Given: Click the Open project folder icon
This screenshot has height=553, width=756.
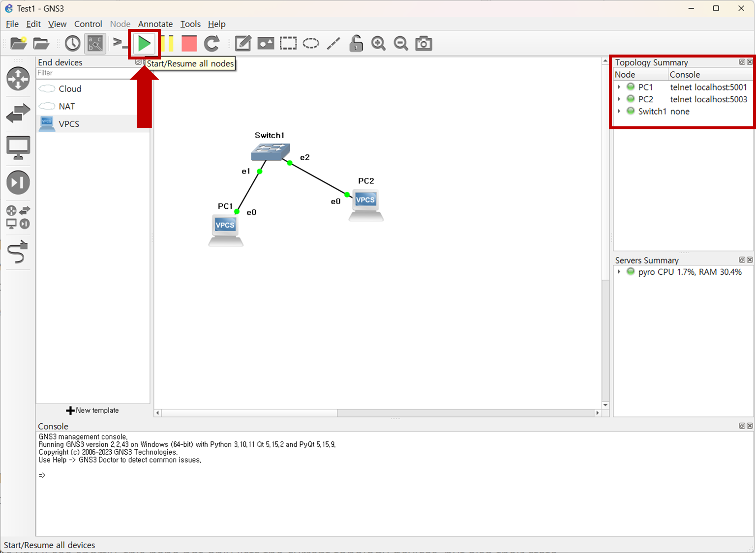Looking at the screenshot, I should (41, 43).
